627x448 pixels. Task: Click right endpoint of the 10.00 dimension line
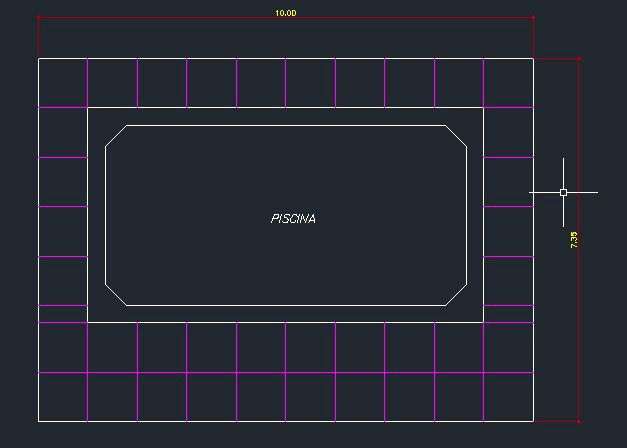pos(533,18)
